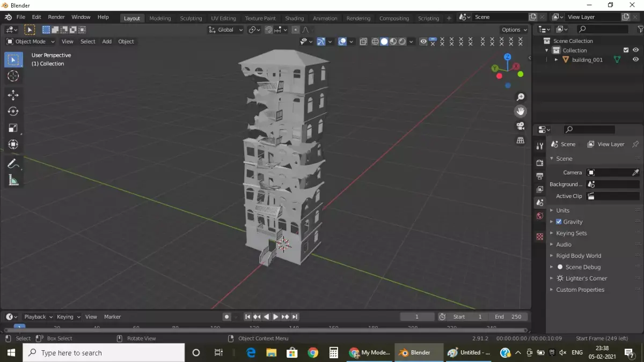Expand the Rigid Body World panel
The width and height of the screenshot is (644, 362).
[578, 256]
